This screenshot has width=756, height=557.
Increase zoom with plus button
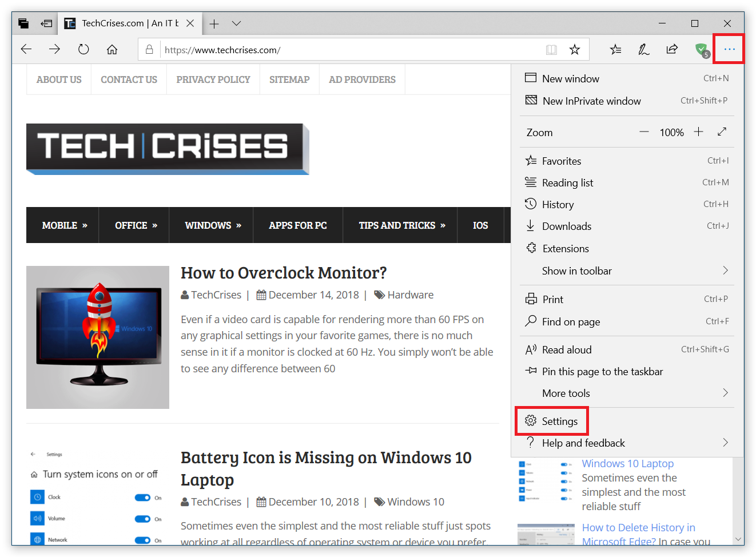pyautogui.click(x=699, y=132)
